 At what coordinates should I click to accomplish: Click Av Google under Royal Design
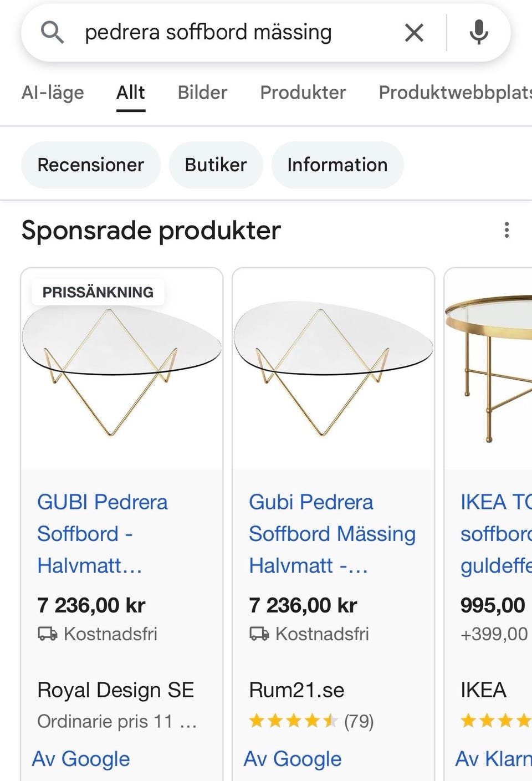pyautogui.click(x=81, y=759)
